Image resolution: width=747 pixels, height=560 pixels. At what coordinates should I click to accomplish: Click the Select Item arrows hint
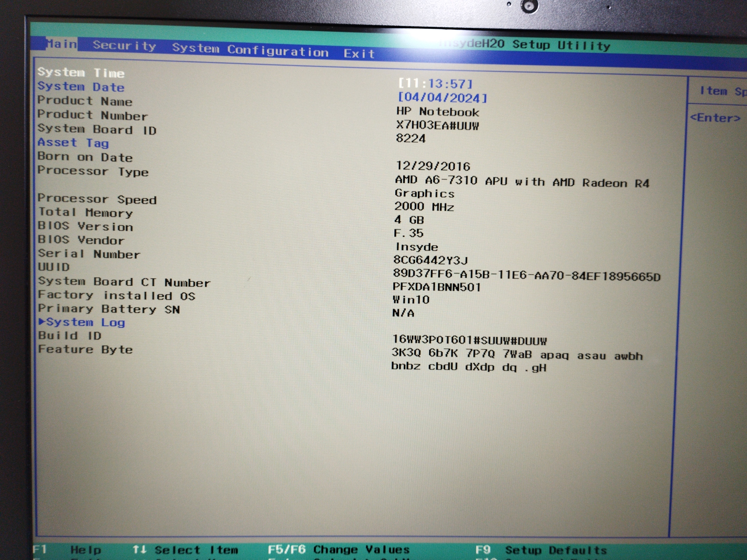(x=185, y=549)
